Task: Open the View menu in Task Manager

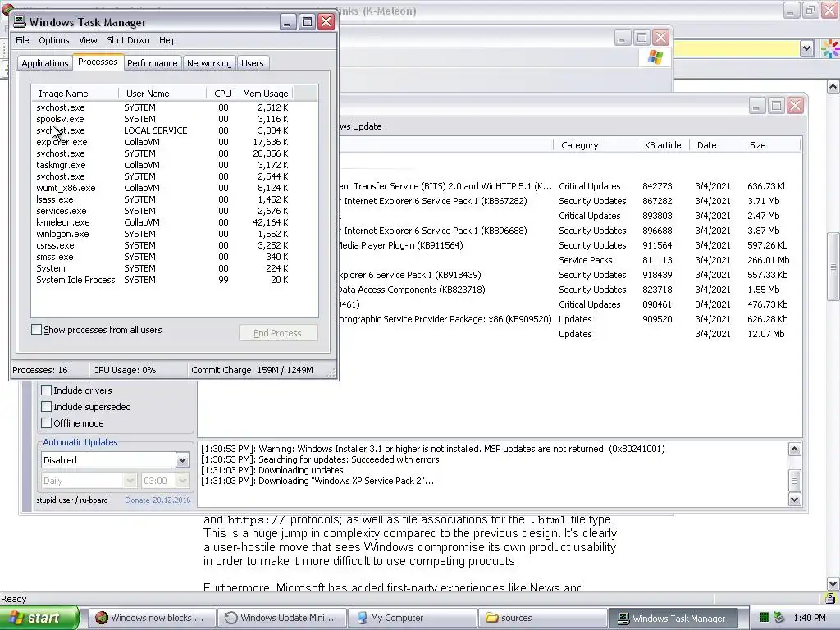Action: pos(88,40)
